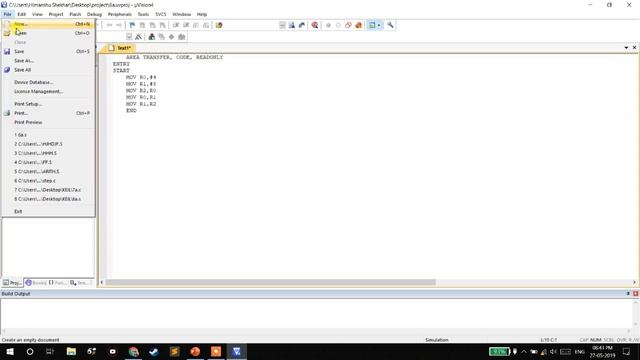The image size is (640, 360).
Task: Open recent file 5 ending ARITH.S
Action: point(48,171)
